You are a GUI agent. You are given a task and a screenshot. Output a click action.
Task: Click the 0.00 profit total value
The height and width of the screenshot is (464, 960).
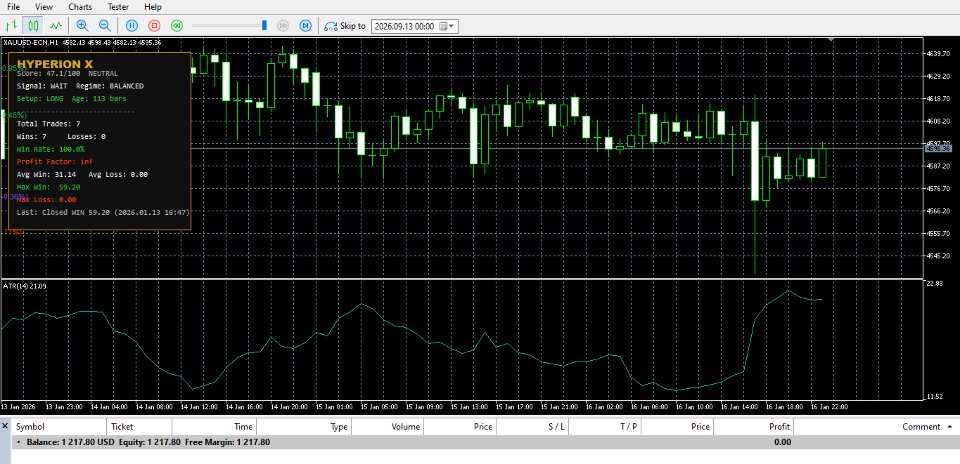[782, 442]
